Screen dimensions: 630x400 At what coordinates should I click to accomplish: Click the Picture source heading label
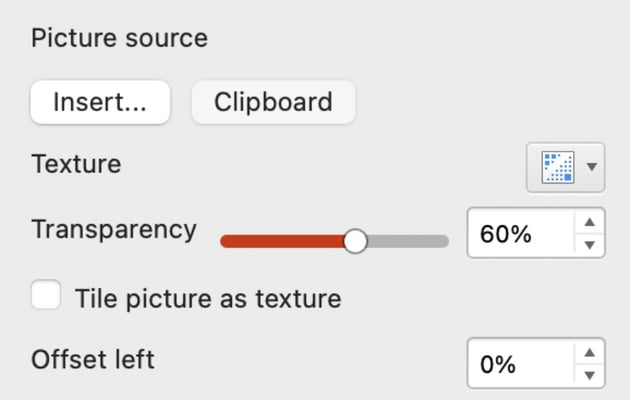(119, 39)
